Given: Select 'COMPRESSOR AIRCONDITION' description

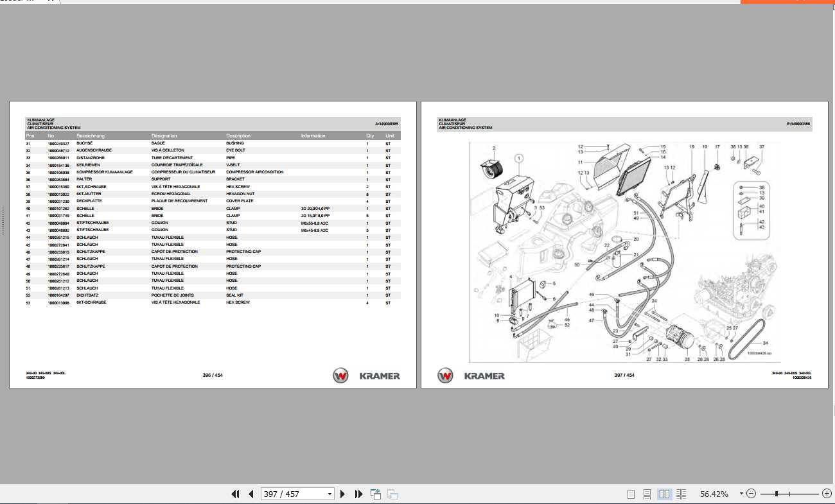Looking at the screenshot, I should [254, 172].
